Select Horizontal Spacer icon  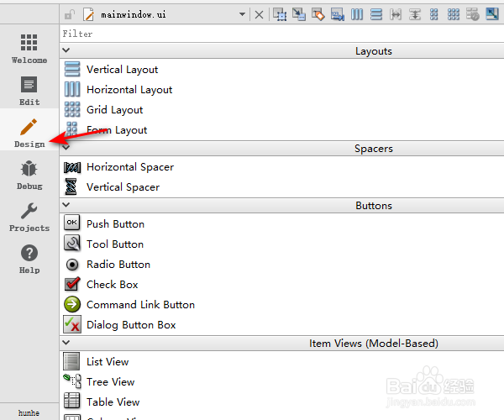72,167
